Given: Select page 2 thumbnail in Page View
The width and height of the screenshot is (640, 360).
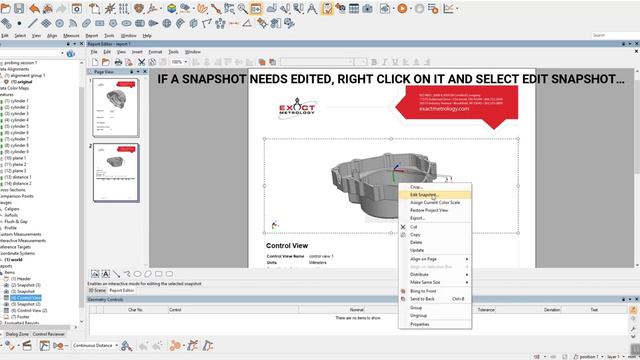Looking at the screenshot, I should coord(116,172).
